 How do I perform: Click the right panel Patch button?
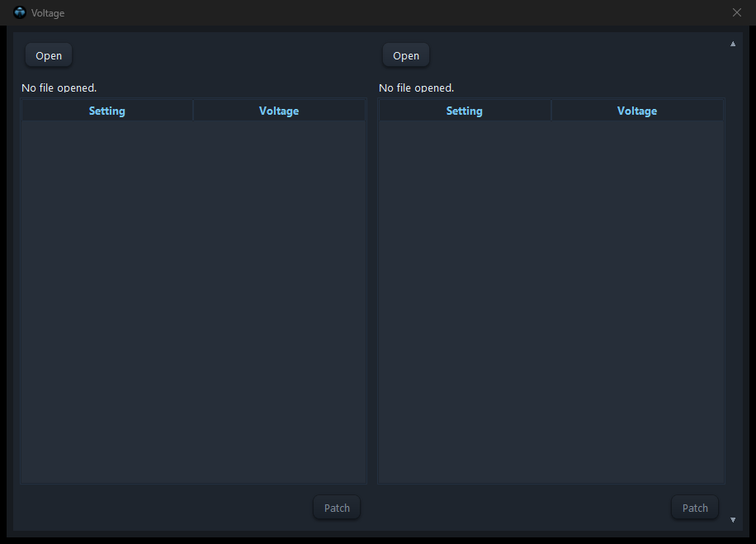(695, 508)
